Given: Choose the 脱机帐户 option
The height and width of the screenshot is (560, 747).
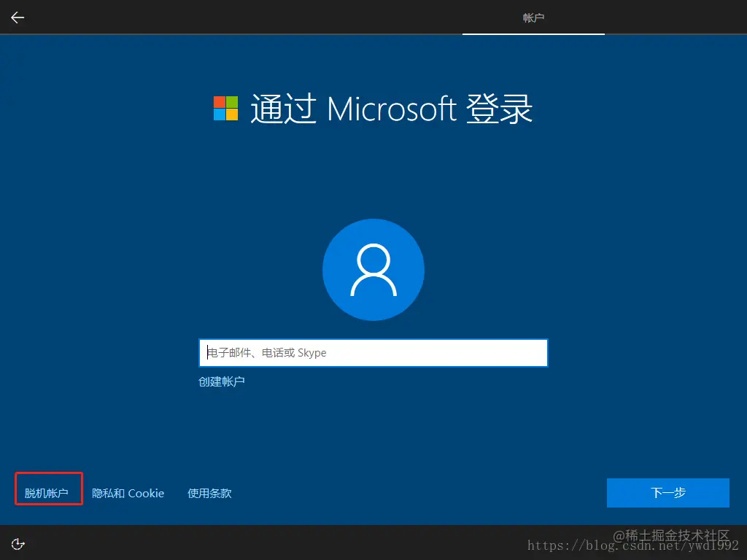Looking at the screenshot, I should click(x=46, y=493).
